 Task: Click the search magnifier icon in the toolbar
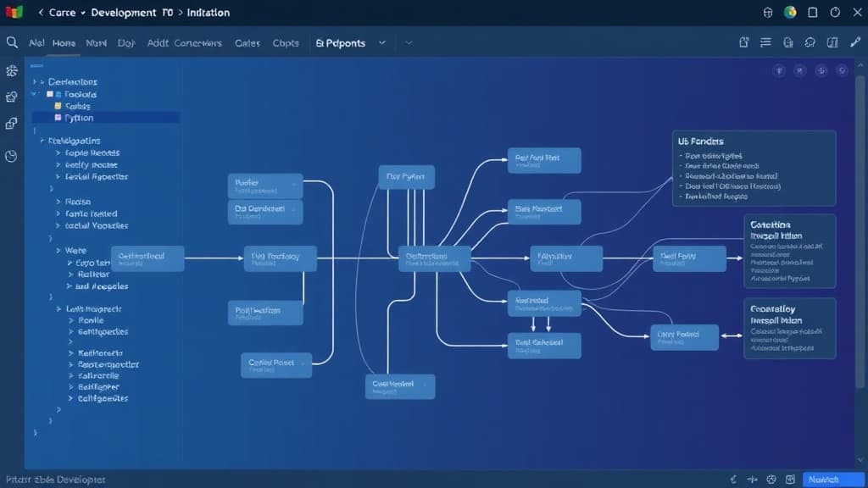click(12, 42)
